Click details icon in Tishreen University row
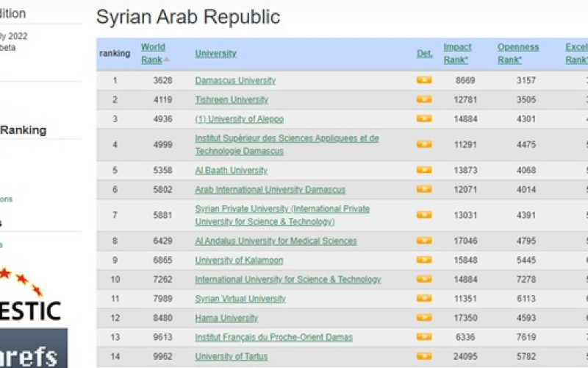The image size is (588, 368). [x=424, y=99]
